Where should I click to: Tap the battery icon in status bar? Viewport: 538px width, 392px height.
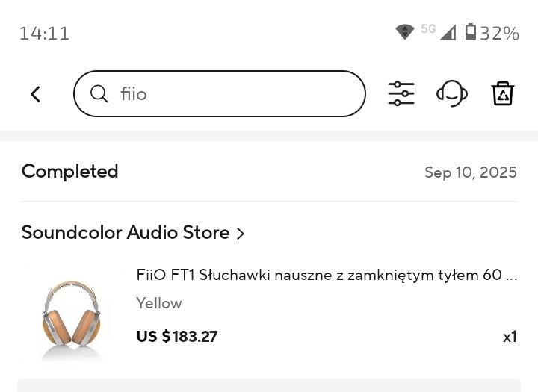click(471, 32)
